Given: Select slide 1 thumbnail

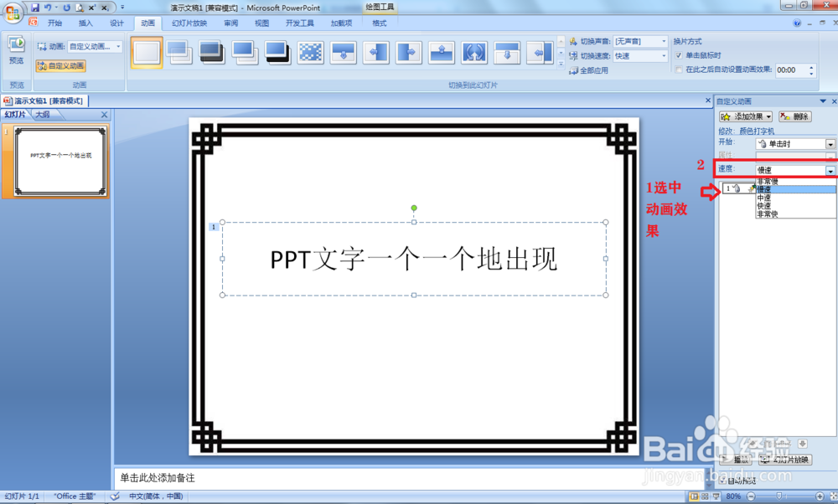Looking at the screenshot, I should [60, 162].
